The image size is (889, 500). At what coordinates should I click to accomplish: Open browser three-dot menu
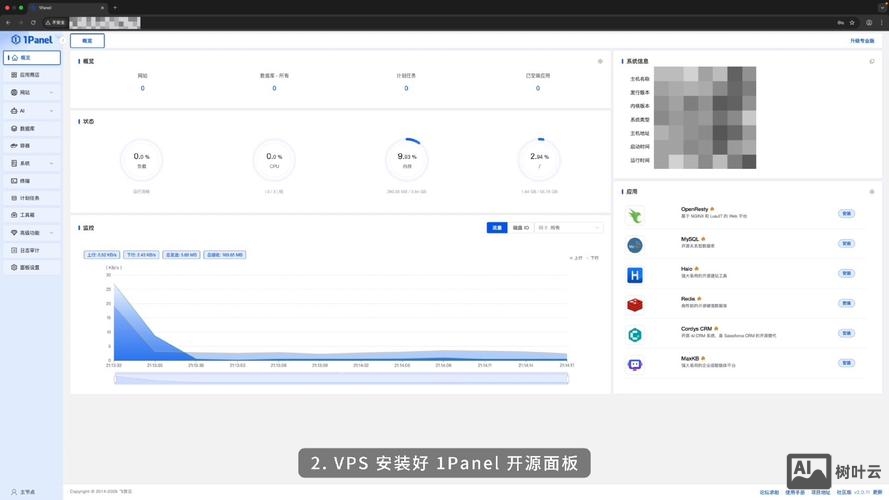pos(882,23)
